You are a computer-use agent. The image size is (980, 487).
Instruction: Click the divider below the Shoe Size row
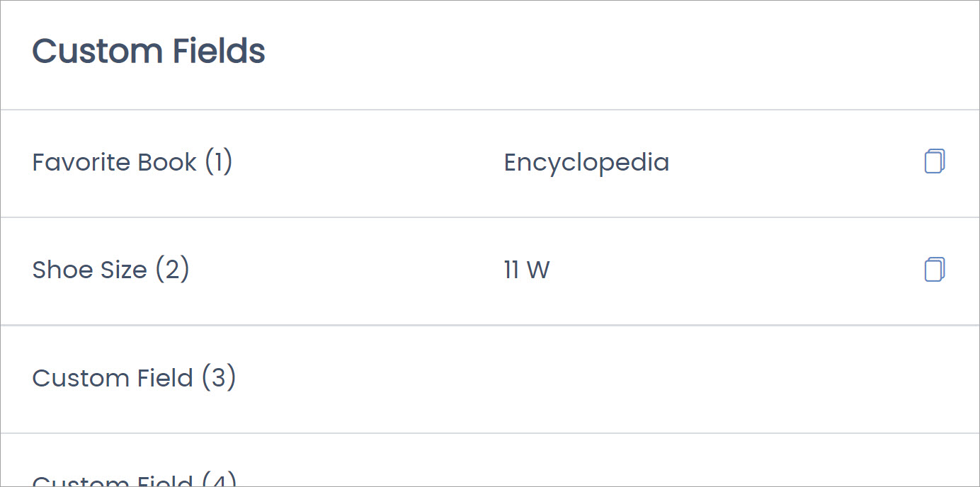(489, 324)
